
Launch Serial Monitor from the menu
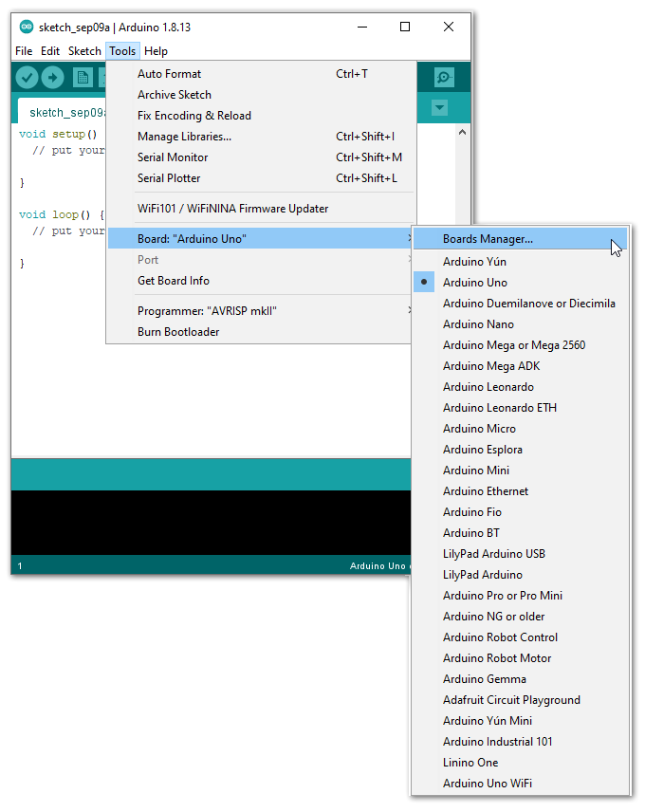[262, 157]
